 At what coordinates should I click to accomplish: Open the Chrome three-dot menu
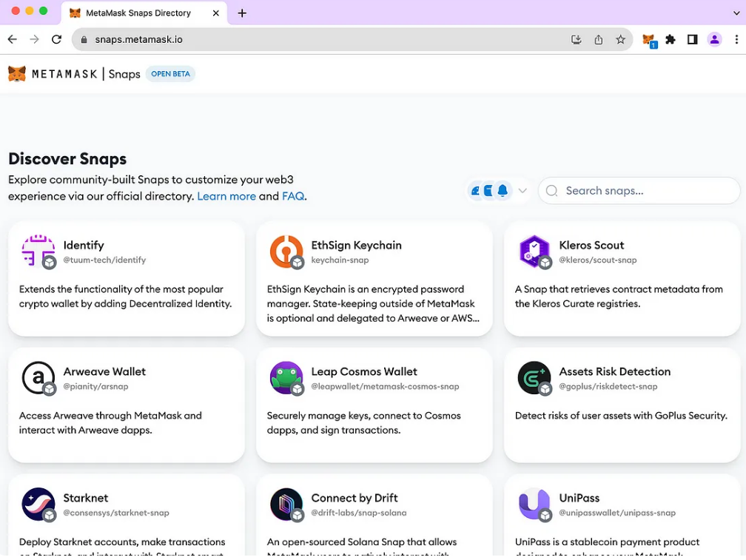(735, 40)
